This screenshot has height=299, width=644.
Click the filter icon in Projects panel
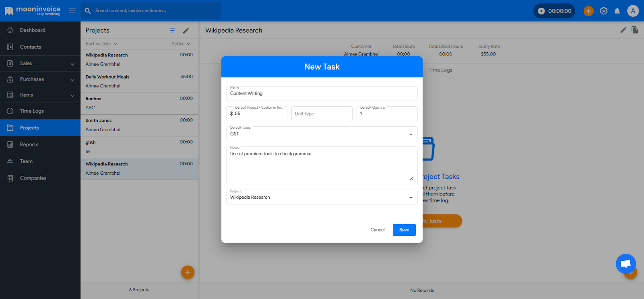(172, 31)
